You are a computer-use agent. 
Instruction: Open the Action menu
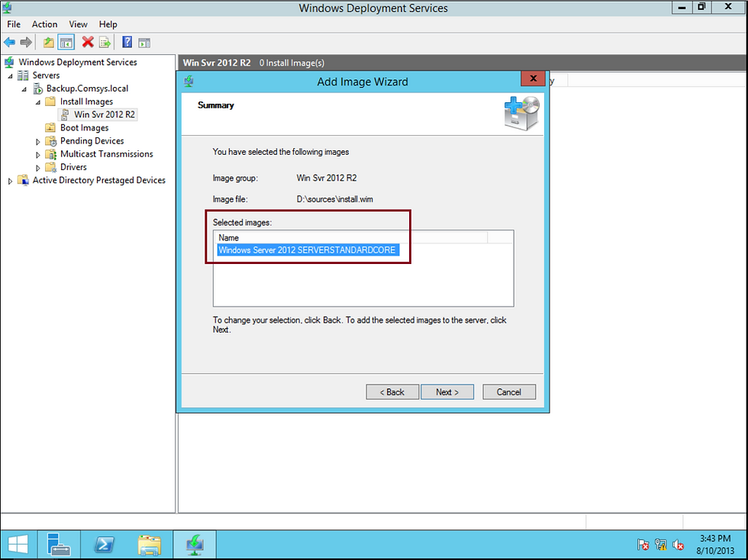tap(44, 24)
